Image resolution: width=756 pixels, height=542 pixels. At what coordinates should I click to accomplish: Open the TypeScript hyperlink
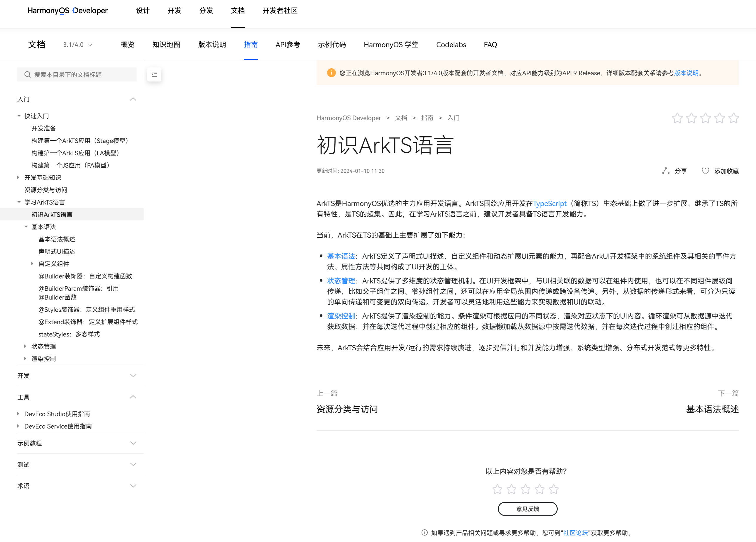pos(549,203)
